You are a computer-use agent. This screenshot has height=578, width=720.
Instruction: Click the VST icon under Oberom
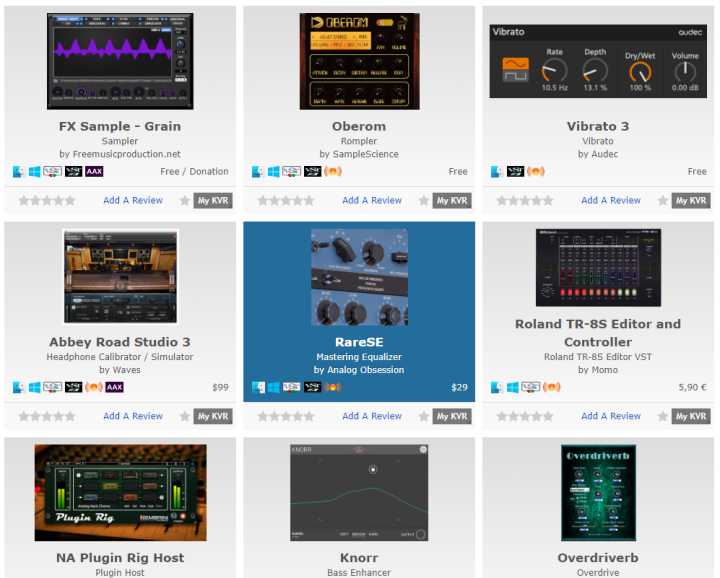(x=292, y=172)
